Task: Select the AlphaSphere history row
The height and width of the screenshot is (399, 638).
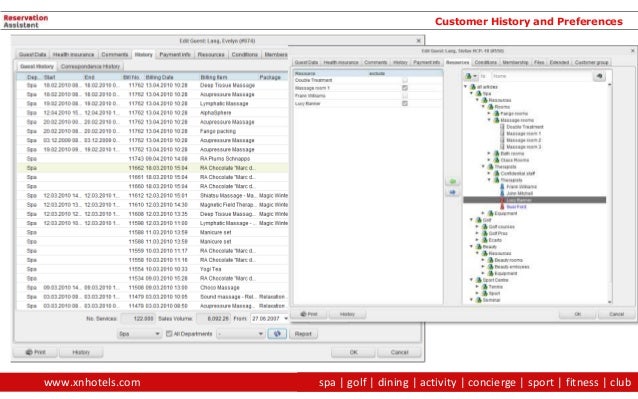Action: pyautogui.click(x=153, y=113)
